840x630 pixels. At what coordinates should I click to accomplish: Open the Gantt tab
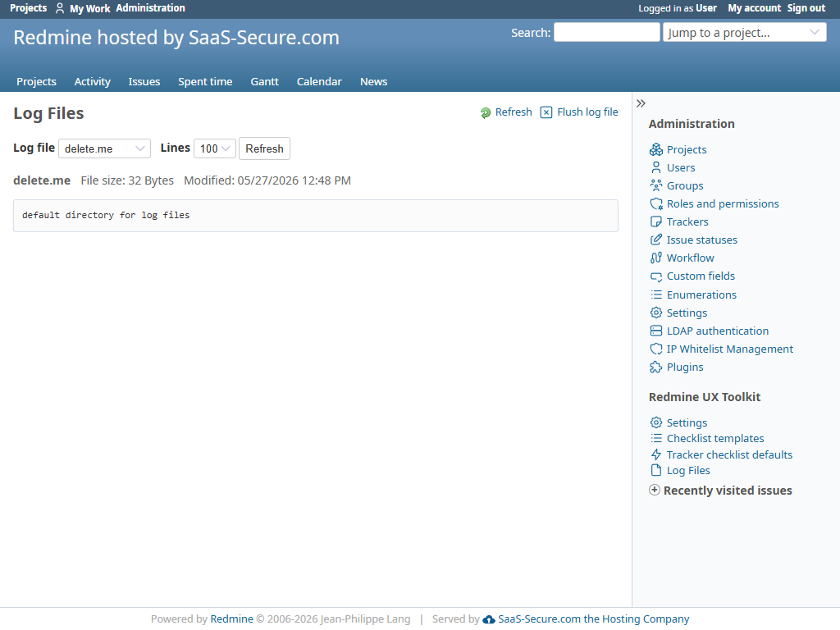click(x=265, y=81)
